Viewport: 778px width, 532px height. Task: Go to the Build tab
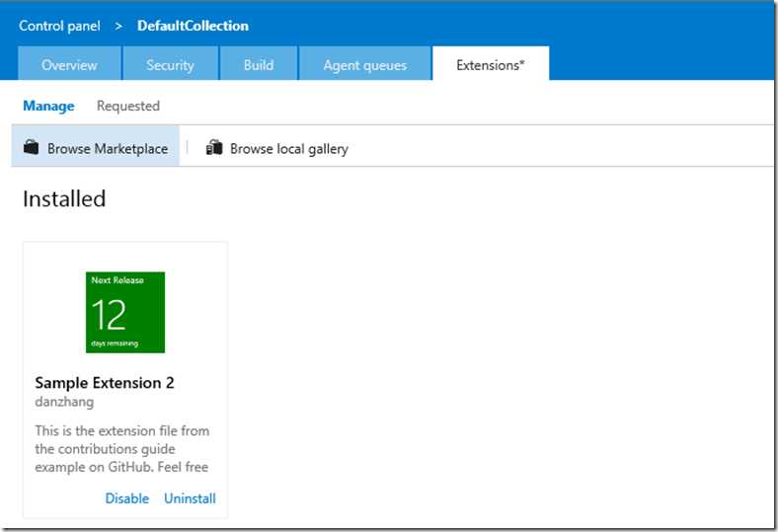[259, 63]
